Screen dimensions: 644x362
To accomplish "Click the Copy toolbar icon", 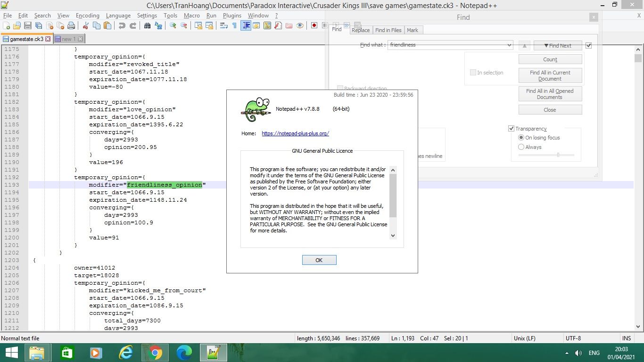I will click(x=97, y=25).
